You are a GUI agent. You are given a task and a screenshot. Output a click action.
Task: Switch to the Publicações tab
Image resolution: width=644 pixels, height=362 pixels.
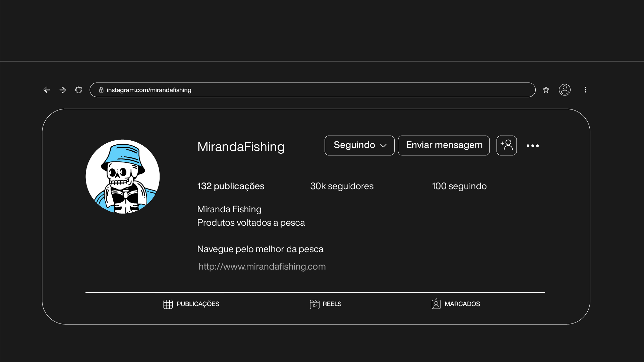191,304
